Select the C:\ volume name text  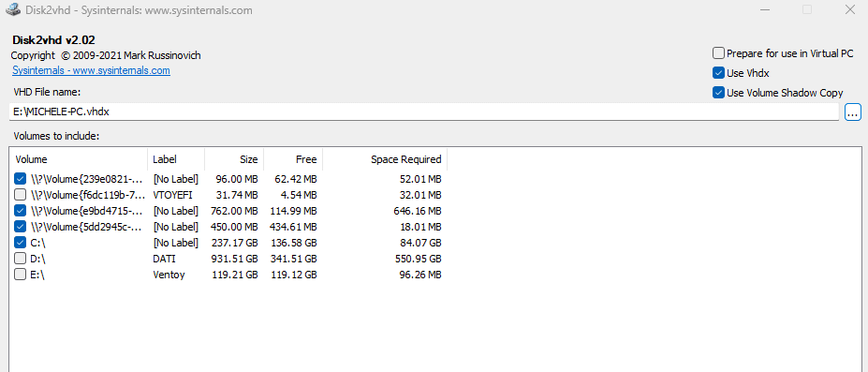pos(38,242)
